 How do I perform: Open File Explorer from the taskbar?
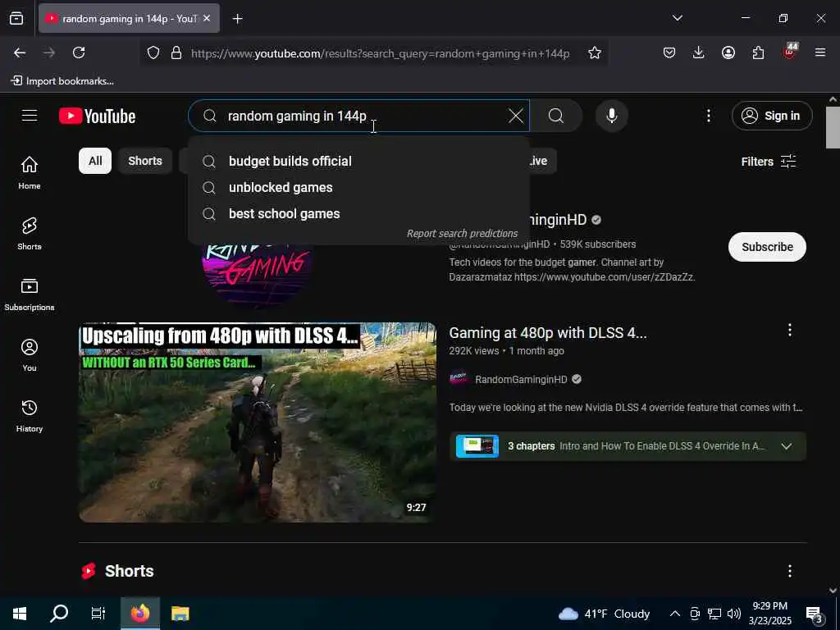pos(180,614)
